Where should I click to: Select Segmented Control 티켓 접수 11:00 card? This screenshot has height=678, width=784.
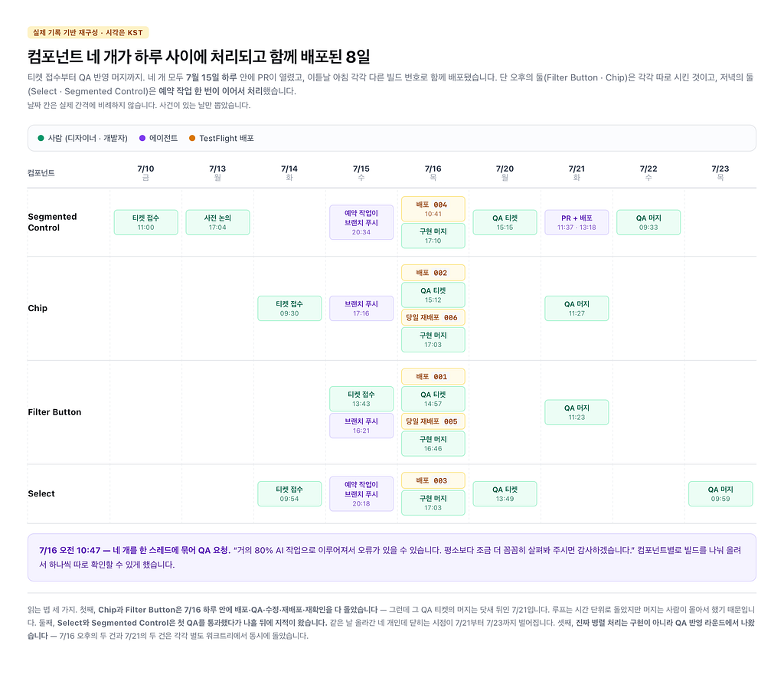pos(146,222)
